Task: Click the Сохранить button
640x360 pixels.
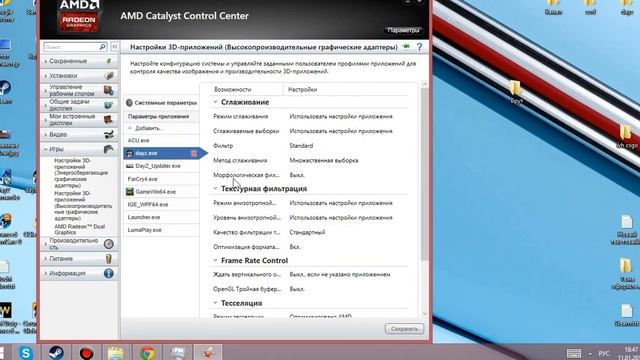Action: (x=404, y=329)
